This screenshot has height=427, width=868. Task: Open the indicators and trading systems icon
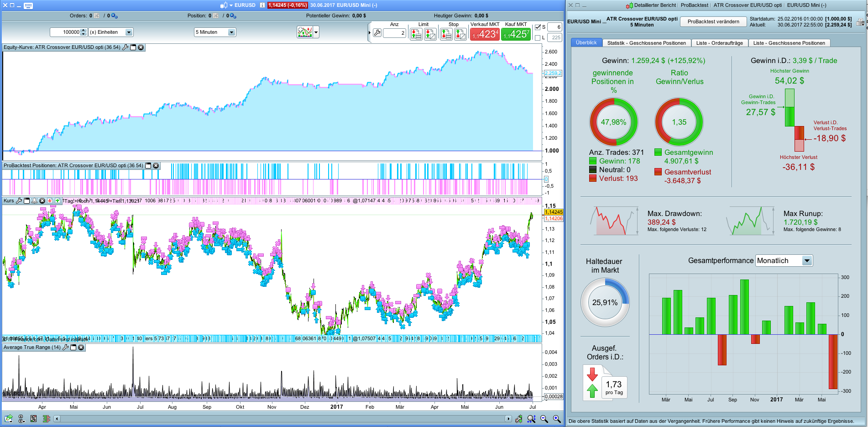coord(304,32)
